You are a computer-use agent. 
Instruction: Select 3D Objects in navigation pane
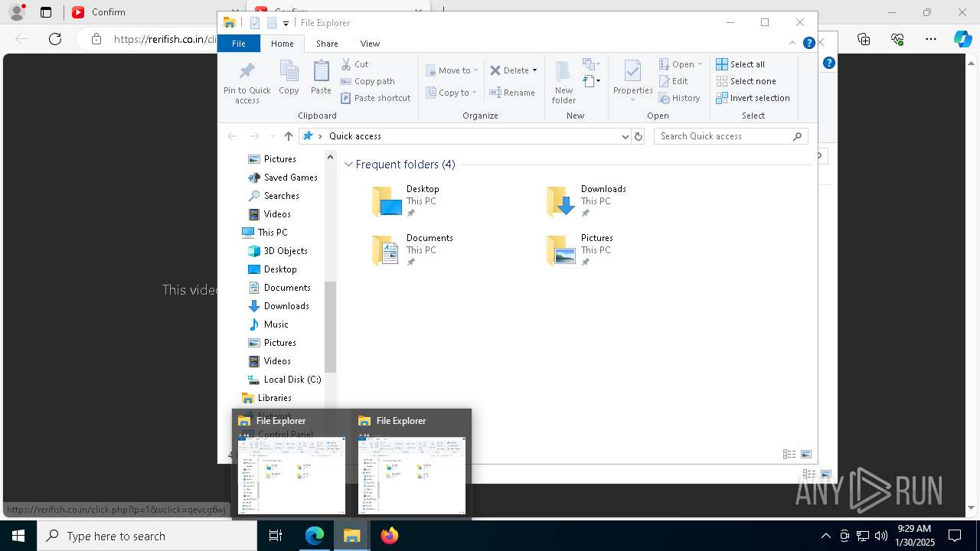[278, 251]
